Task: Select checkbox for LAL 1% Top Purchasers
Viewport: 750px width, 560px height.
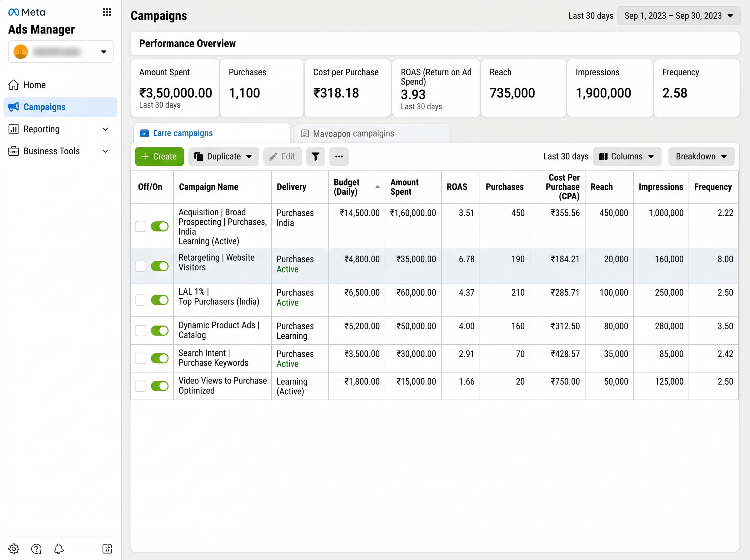Action: tap(141, 300)
